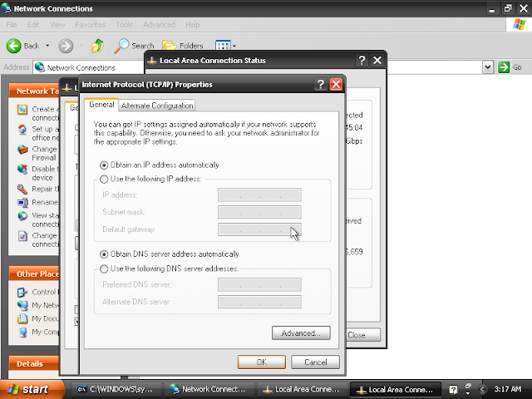The height and width of the screenshot is (399, 532).
Task: Open the Views dropdown button
Action: (x=225, y=46)
